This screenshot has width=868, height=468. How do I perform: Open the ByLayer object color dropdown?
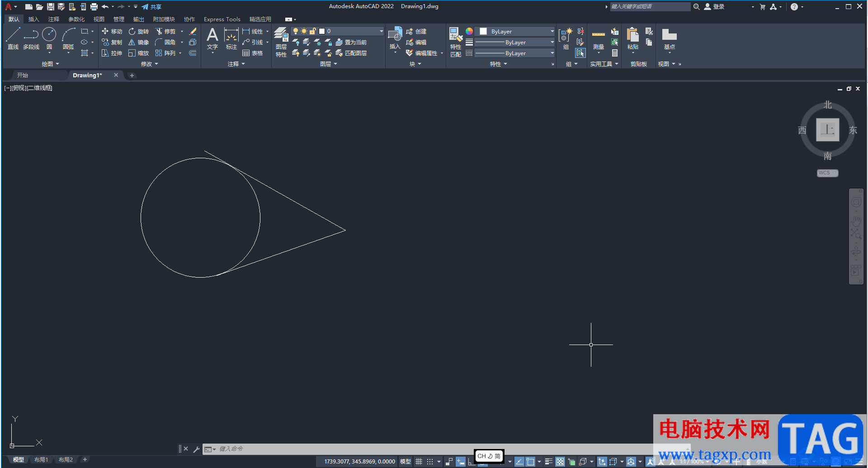(x=516, y=31)
